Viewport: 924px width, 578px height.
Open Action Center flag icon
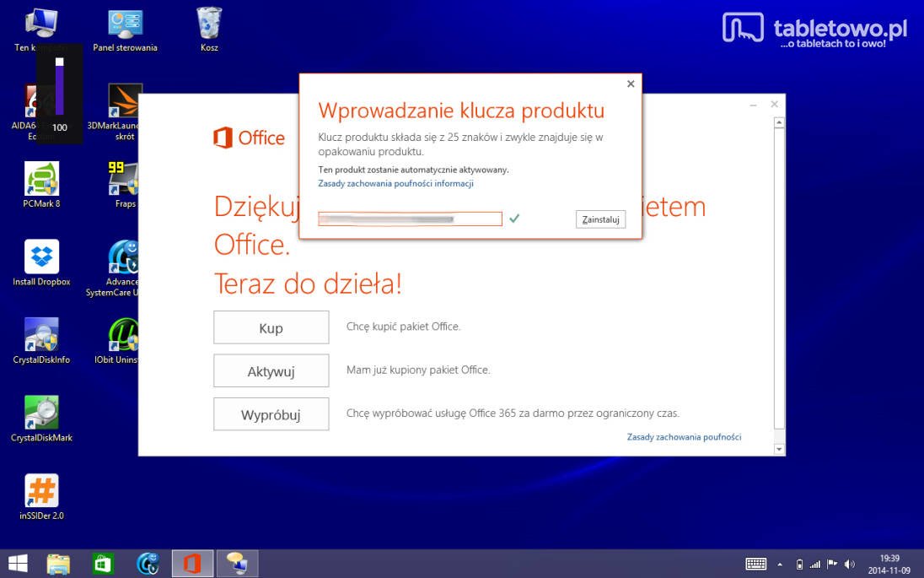(832, 564)
